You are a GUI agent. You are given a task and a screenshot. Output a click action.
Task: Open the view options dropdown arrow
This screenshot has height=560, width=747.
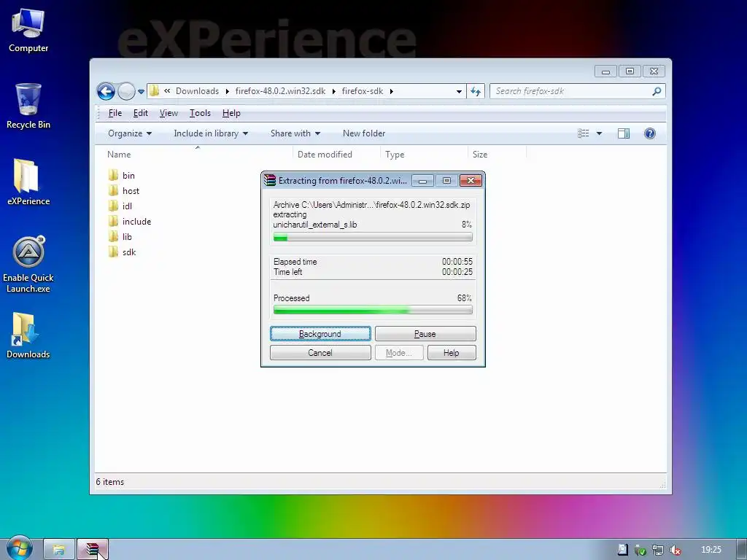click(x=599, y=133)
